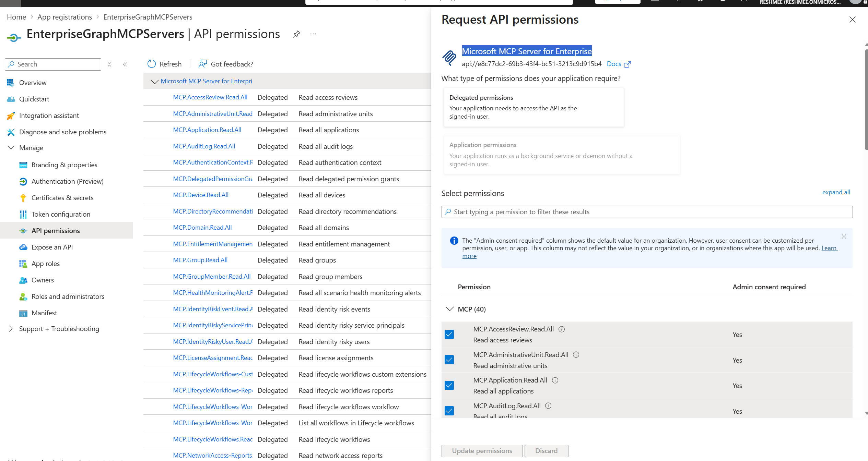Go to Home breadcrumb
Screen dimensions: 868x461
[x=16, y=17]
